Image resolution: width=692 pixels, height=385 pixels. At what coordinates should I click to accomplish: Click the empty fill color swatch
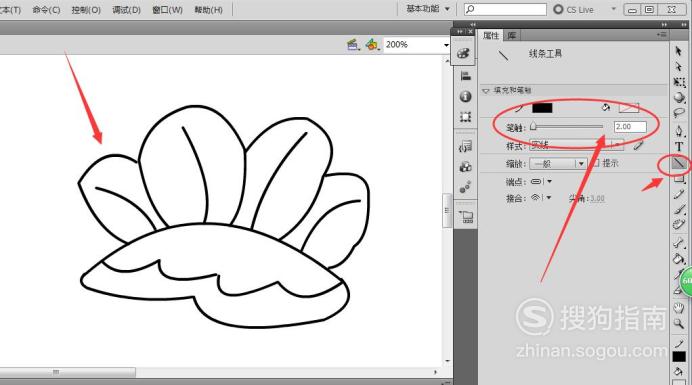(x=628, y=108)
